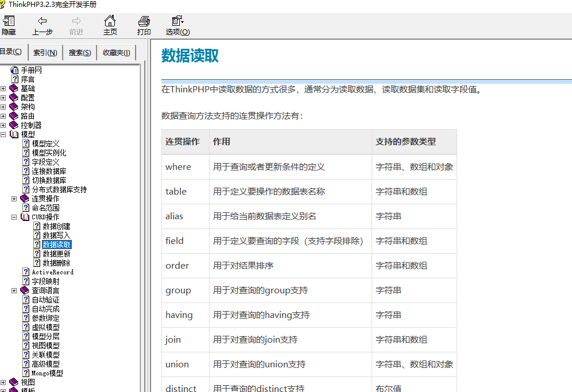Expand the 配置 tree node

[3, 98]
